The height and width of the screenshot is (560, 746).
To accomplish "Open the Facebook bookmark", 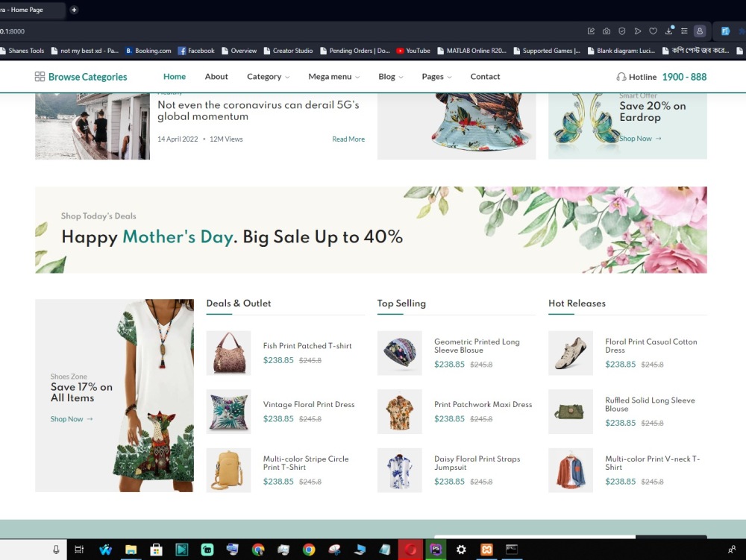I will [x=196, y=51].
